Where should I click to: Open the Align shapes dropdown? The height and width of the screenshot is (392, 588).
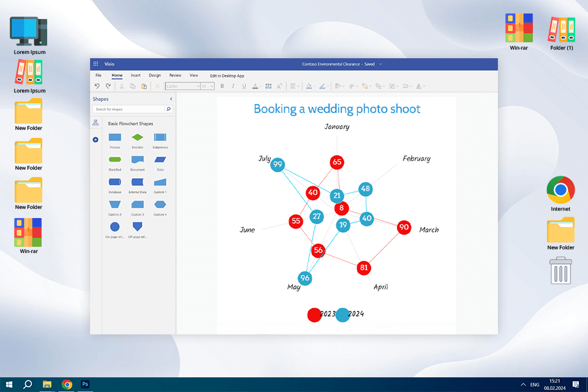click(x=340, y=86)
